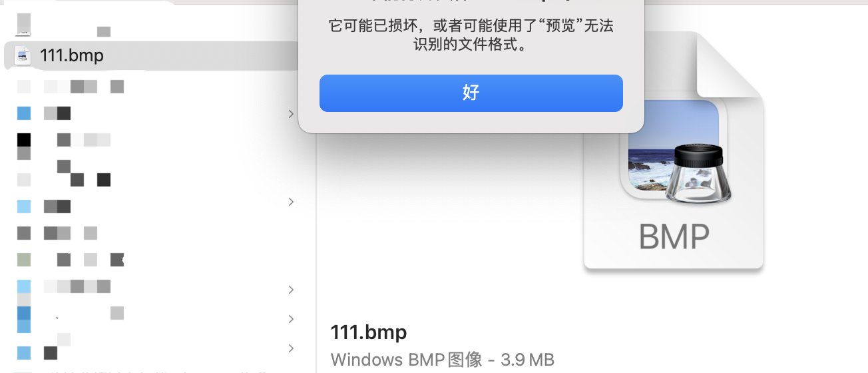Viewport: 868px width, 373px height.
Task: Click the Windows BMP图像 3.9 MB info text
Action: (442, 360)
